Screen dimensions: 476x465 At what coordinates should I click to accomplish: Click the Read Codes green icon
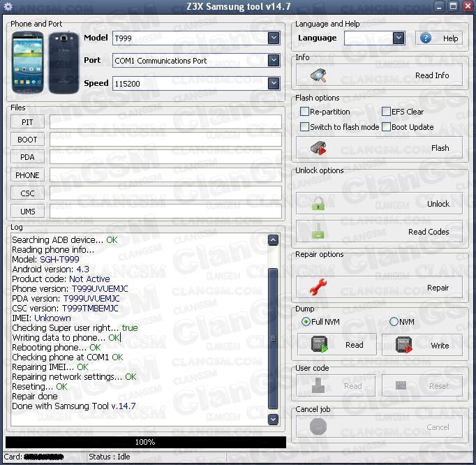[x=318, y=231]
